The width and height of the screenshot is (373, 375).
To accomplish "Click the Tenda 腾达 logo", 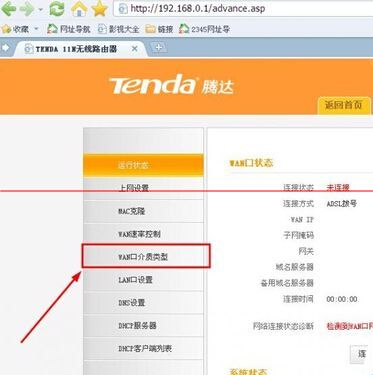I will tap(171, 84).
